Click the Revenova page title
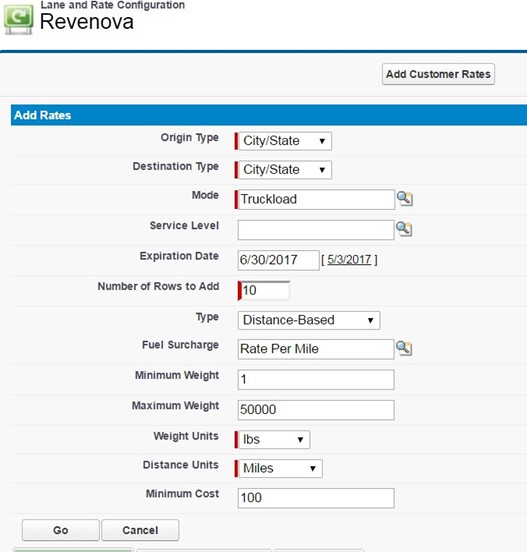Image resolution: width=527 pixels, height=552 pixels. click(x=87, y=21)
